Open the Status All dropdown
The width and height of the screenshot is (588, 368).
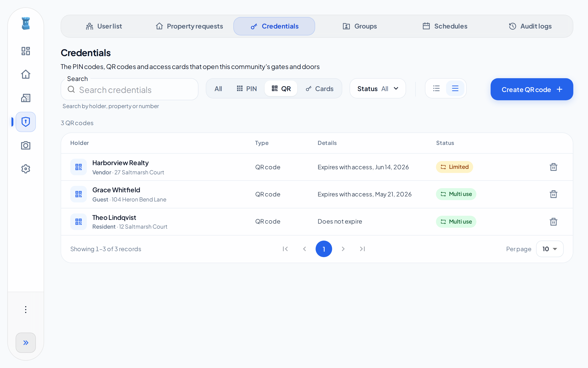pos(378,89)
